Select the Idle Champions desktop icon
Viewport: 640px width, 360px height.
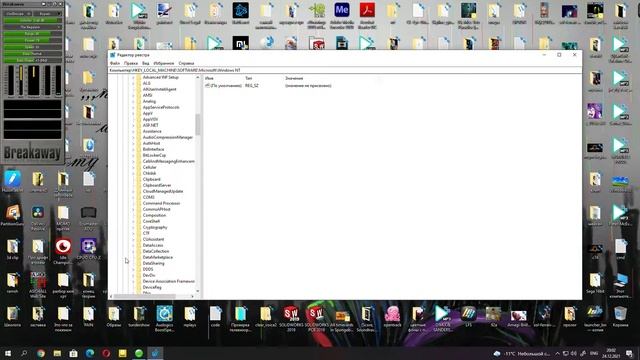coord(63,251)
